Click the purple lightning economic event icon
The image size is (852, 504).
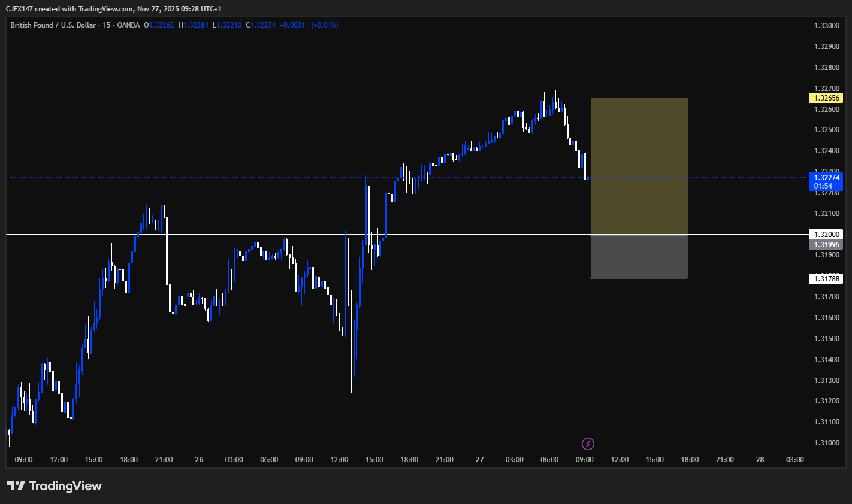[x=587, y=444]
